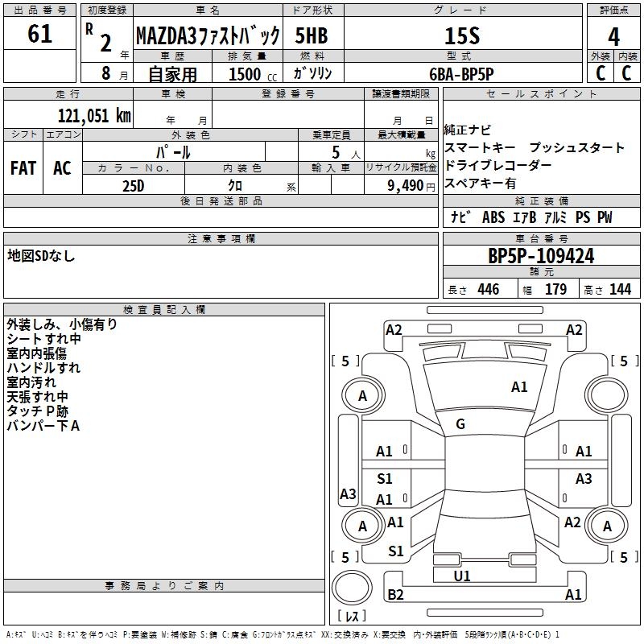644x644 pixels.
Task: Select the interior color クロ
Action: tap(235, 186)
